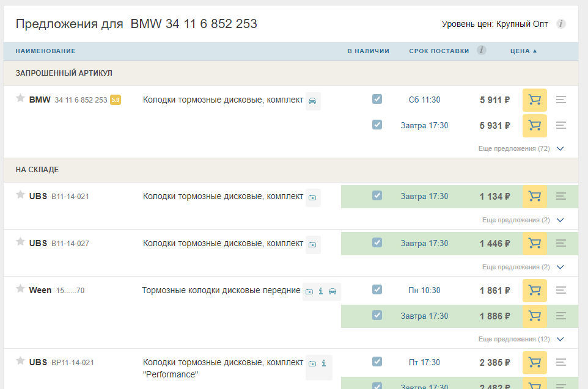Click the 5.0 rating badge

[116, 100]
